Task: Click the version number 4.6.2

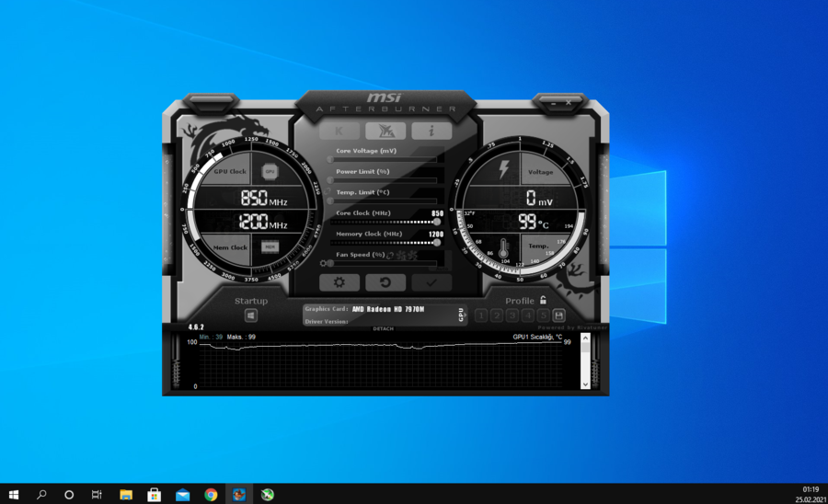Action: (x=196, y=327)
